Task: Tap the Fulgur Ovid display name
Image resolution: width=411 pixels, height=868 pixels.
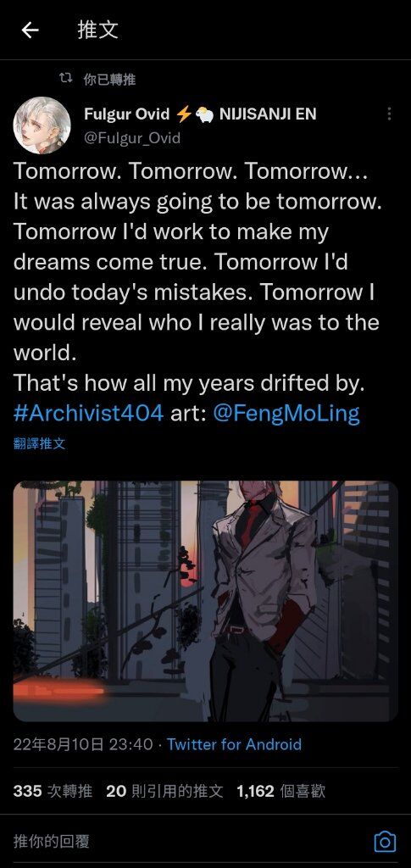Action: point(126,114)
